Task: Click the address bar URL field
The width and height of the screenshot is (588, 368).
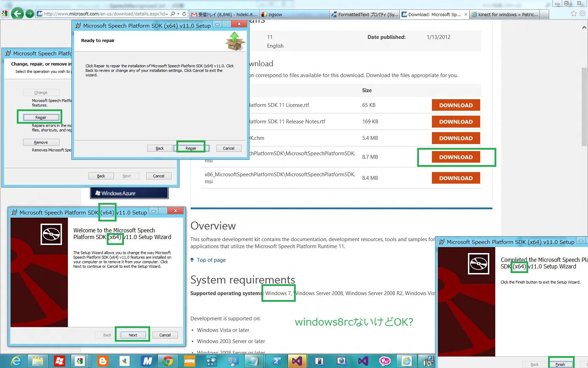Action: click(x=106, y=14)
